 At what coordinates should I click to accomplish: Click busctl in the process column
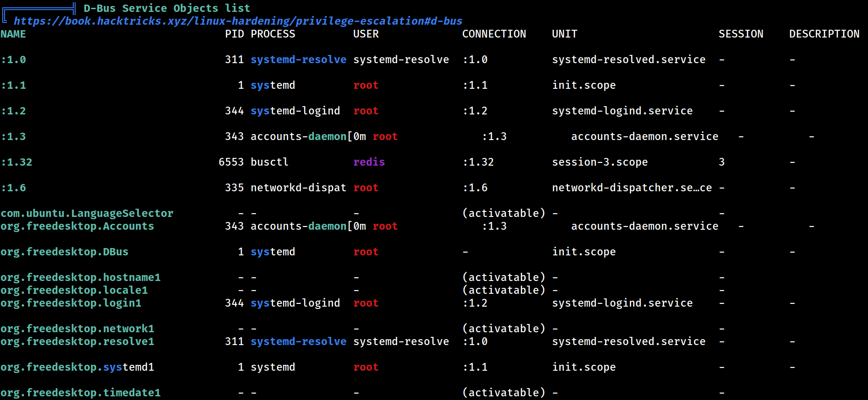[270, 162]
